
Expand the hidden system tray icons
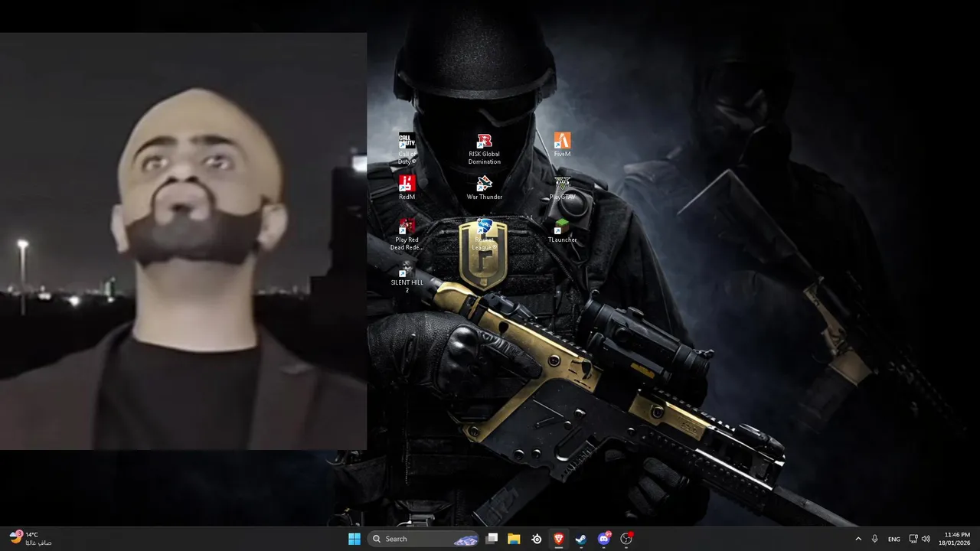tap(857, 539)
